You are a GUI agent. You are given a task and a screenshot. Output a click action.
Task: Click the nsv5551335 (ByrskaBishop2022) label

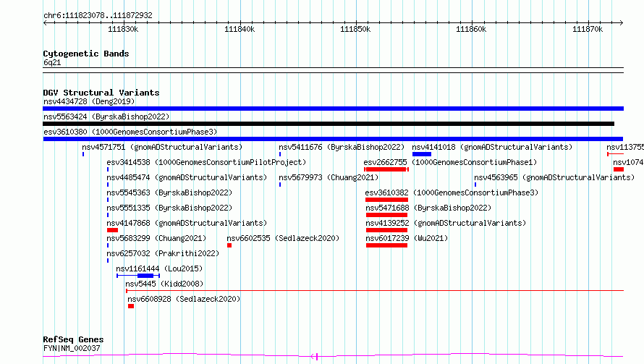point(169,208)
